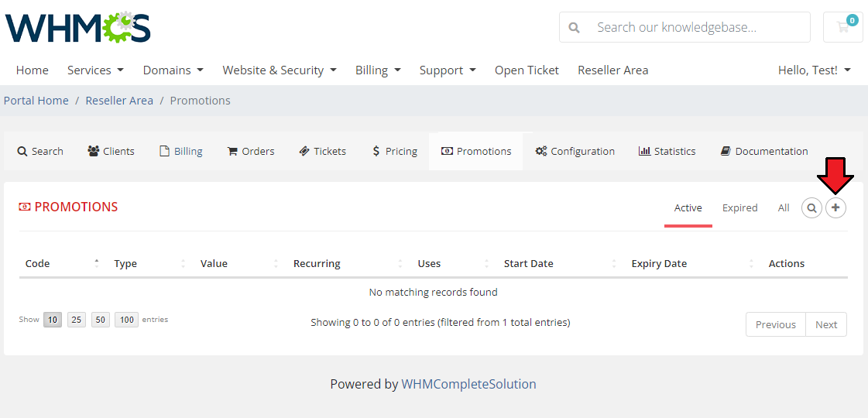Open the reseller Billing tab
Viewport: 868px width, 418px height.
181,151
